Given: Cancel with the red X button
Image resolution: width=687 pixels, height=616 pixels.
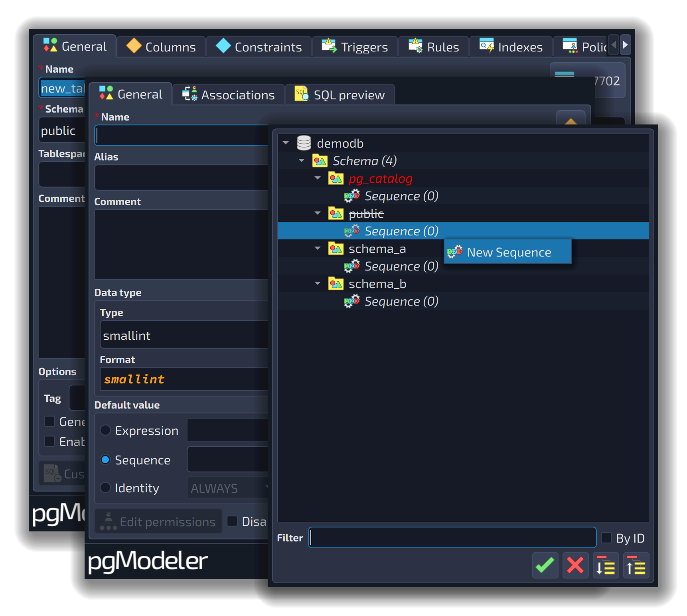Looking at the screenshot, I should [575, 565].
